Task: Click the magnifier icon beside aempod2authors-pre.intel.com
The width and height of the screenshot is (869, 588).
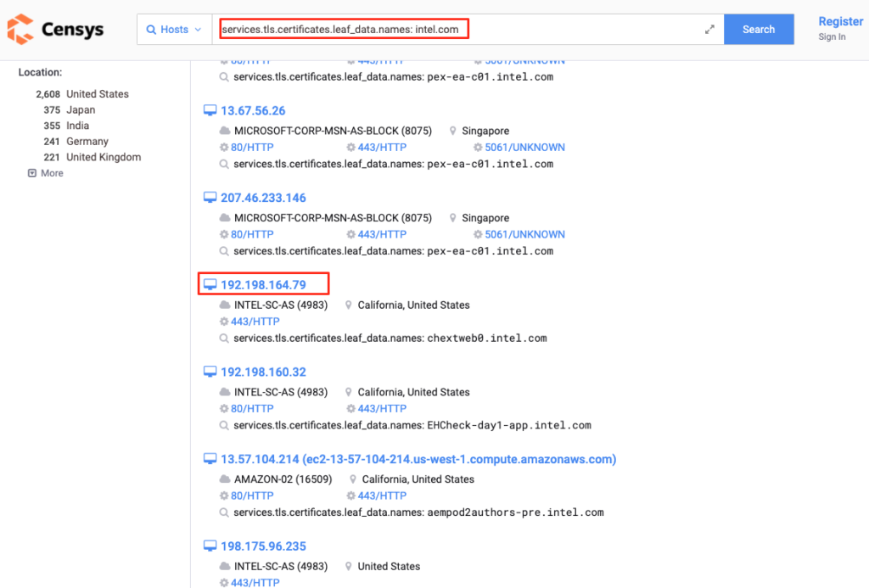Action: [x=224, y=512]
